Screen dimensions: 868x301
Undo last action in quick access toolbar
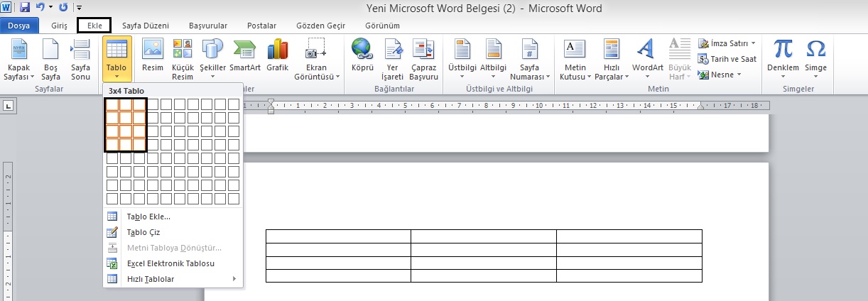point(40,9)
